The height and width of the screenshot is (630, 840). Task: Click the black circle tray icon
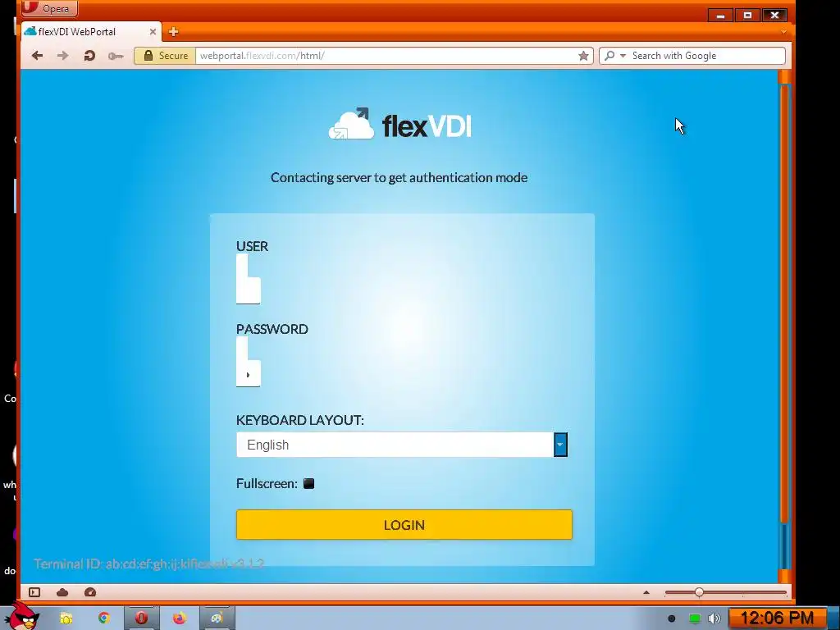[671, 619]
